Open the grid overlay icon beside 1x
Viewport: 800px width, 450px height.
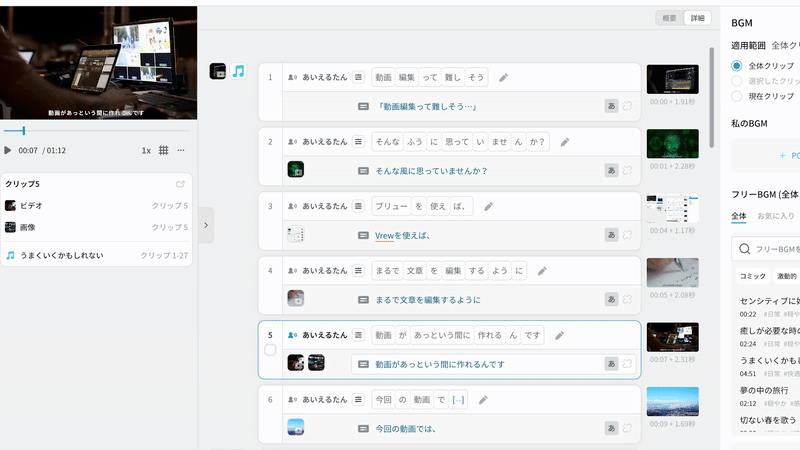164,150
